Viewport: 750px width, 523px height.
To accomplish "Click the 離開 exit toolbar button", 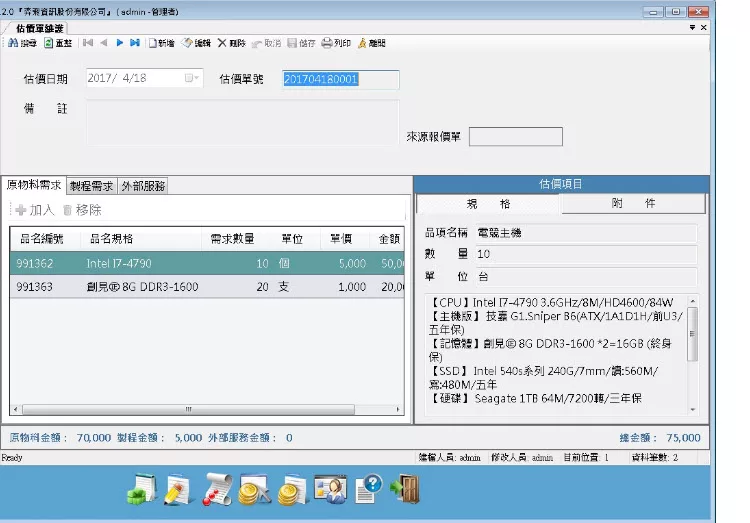I will (370, 44).
